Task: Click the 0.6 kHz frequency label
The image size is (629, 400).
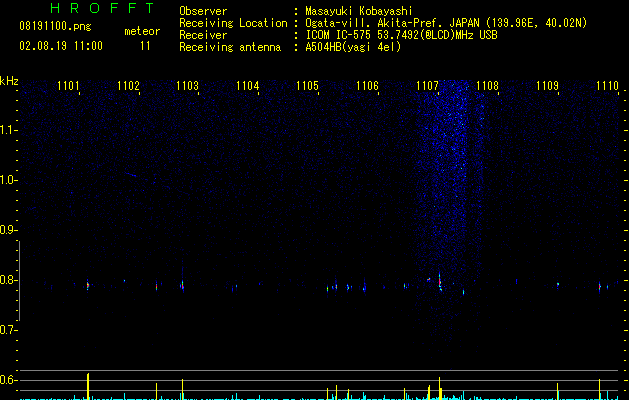Action: click(8, 380)
